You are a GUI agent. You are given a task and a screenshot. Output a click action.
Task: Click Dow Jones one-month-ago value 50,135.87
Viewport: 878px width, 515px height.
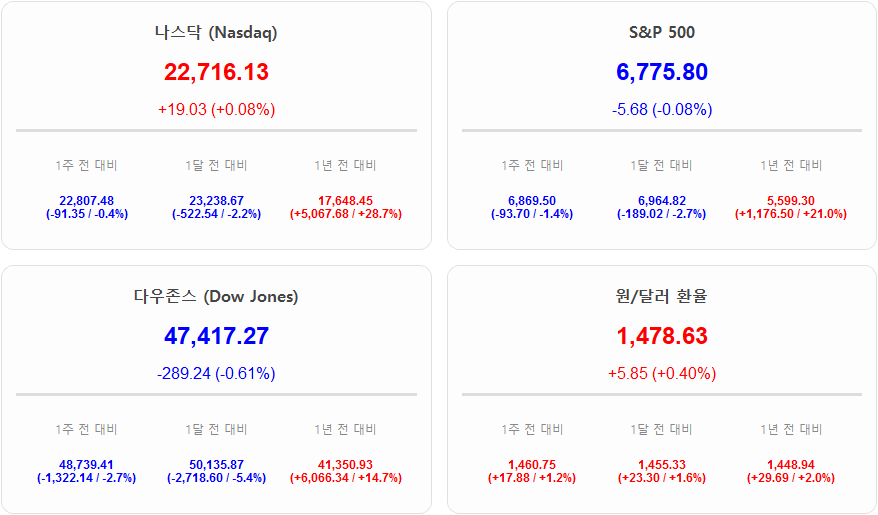tap(216, 464)
